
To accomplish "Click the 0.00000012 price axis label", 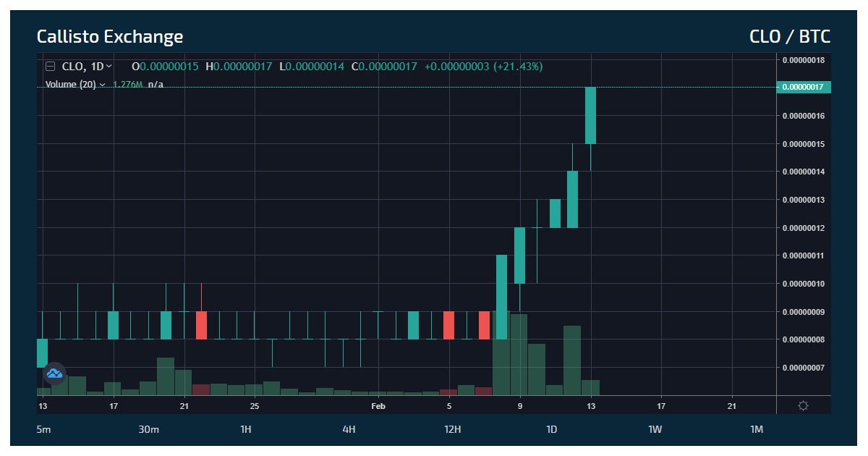I will tap(803, 228).
